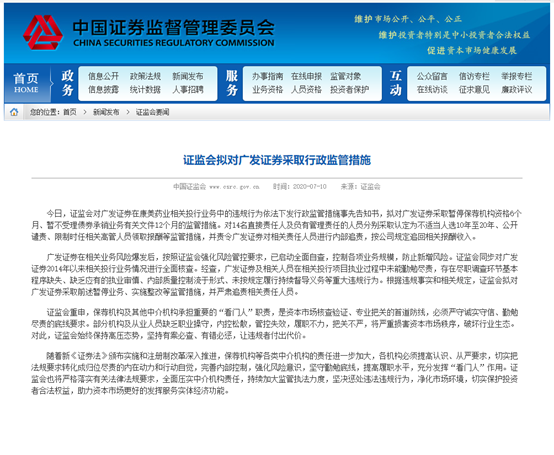Open 新闻发布 in navigation menu

[x=188, y=76]
